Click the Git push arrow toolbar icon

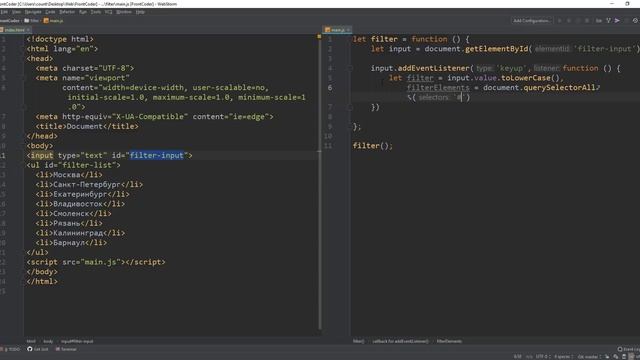click(x=617, y=20)
